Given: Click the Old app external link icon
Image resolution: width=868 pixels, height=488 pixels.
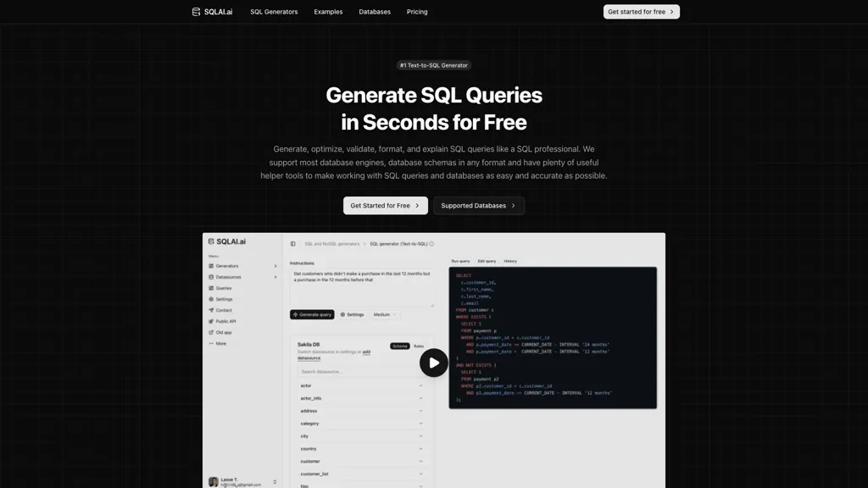Looking at the screenshot, I should pos(211,332).
